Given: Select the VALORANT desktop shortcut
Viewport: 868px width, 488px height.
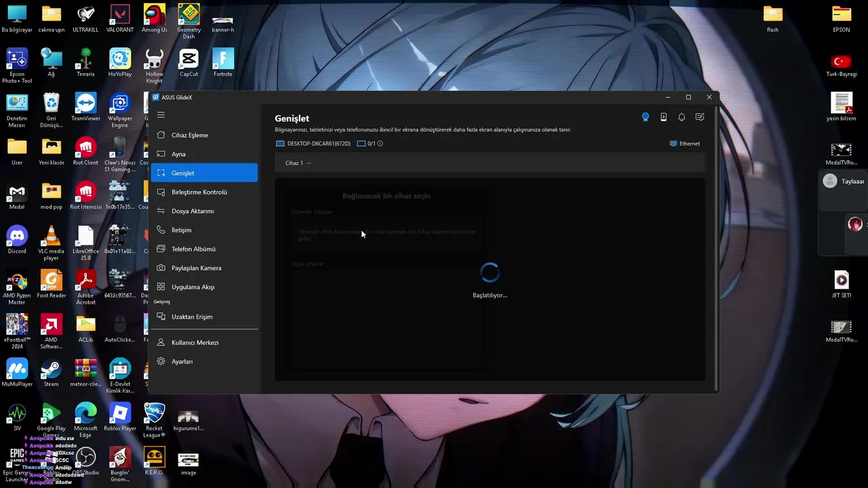Looking at the screenshot, I should (x=120, y=19).
